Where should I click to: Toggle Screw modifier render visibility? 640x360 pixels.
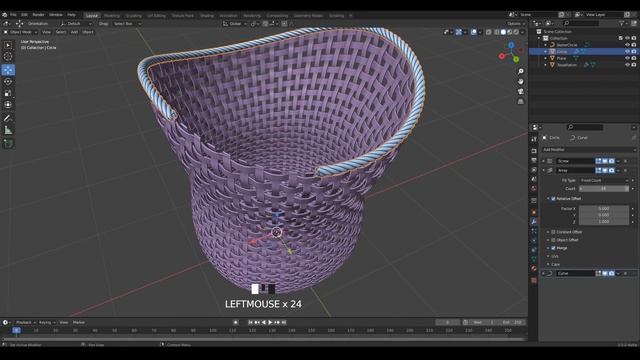coord(611,161)
